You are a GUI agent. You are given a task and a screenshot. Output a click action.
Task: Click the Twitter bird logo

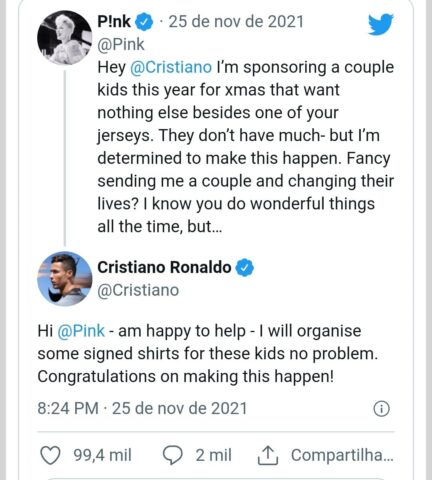381,24
